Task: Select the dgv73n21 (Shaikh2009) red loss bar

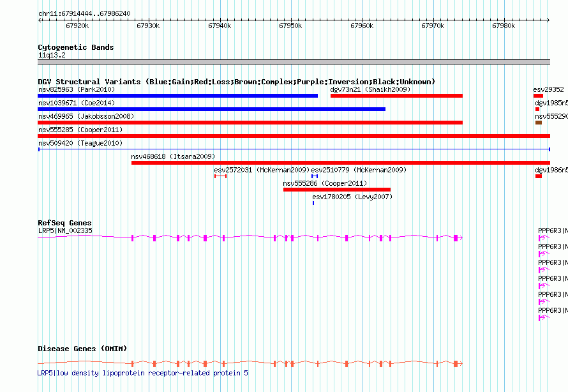Action: 396,96
